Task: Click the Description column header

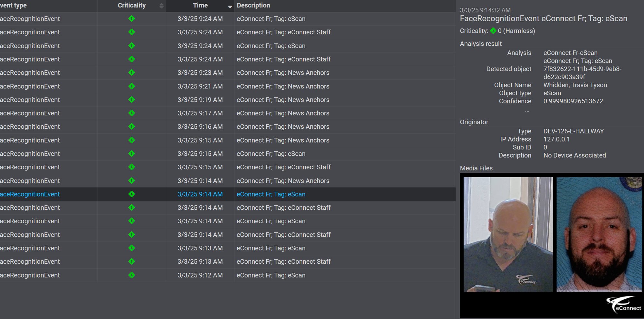Action: click(253, 5)
